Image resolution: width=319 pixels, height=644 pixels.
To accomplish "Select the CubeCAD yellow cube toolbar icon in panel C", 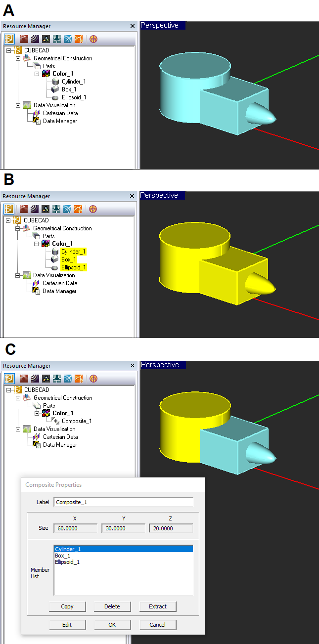I will point(9,378).
